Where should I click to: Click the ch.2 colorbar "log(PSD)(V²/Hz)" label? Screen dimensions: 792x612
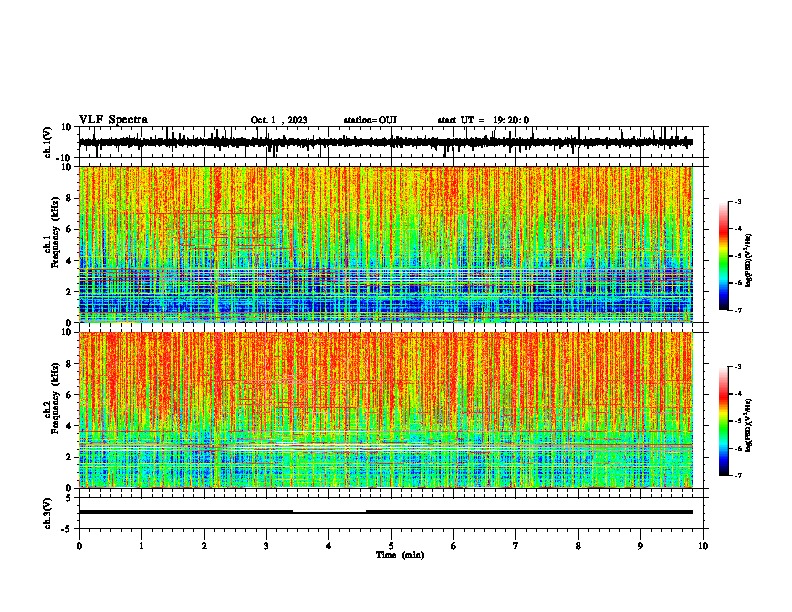pos(749,425)
